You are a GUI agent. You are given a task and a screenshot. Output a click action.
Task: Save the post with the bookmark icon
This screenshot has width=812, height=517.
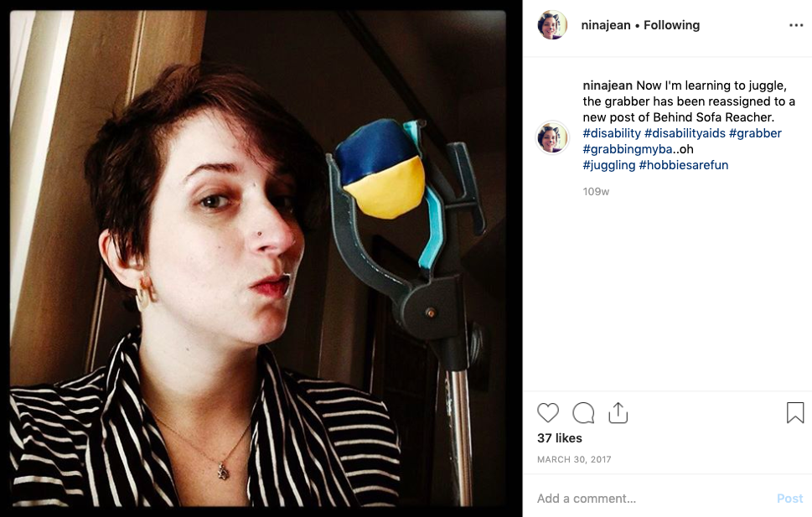(795, 413)
